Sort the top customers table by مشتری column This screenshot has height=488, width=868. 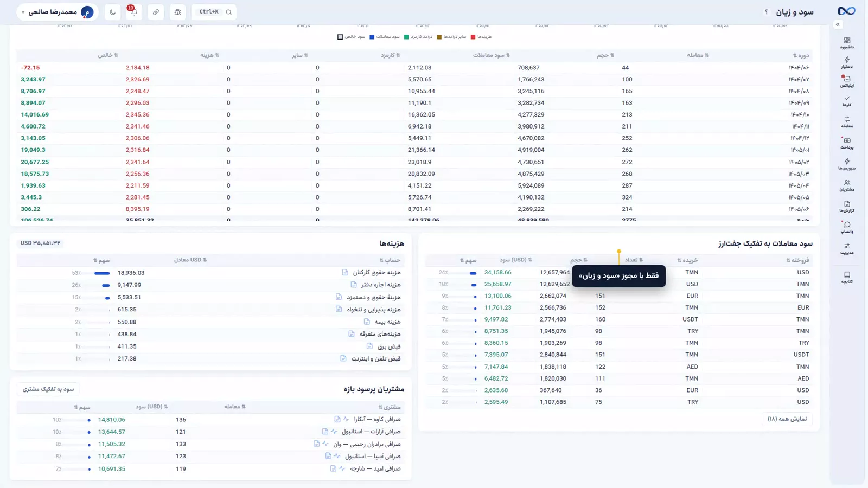390,407
